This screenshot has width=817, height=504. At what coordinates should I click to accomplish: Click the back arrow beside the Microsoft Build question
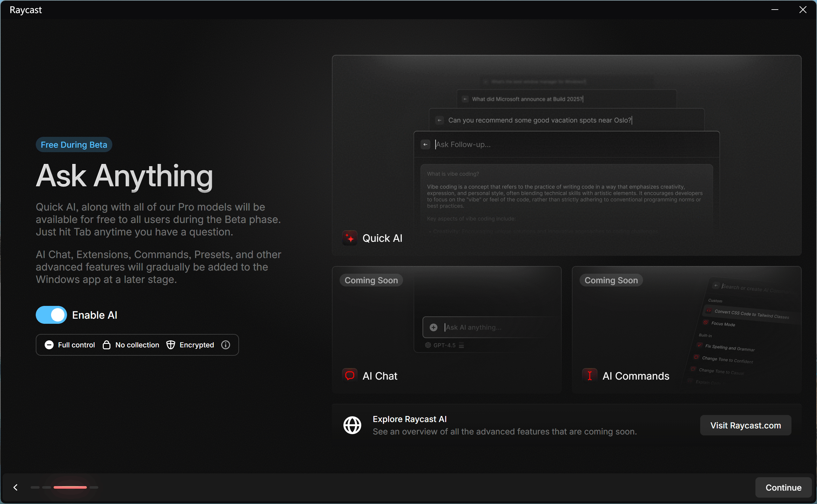coord(465,99)
